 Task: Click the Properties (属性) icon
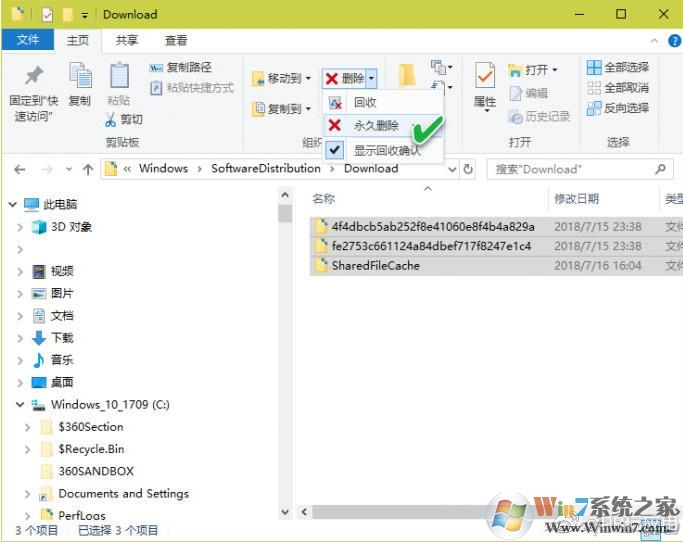tap(485, 77)
